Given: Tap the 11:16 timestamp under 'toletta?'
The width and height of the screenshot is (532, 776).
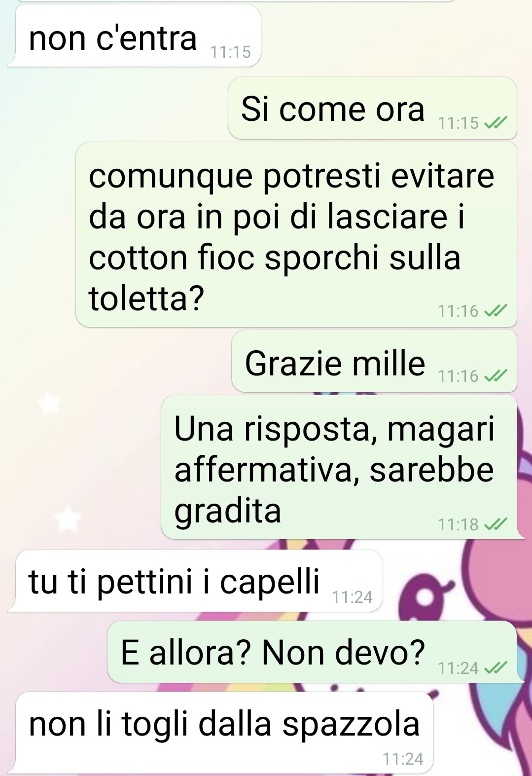Looking at the screenshot, I should pyautogui.click(x=459, y=311).
